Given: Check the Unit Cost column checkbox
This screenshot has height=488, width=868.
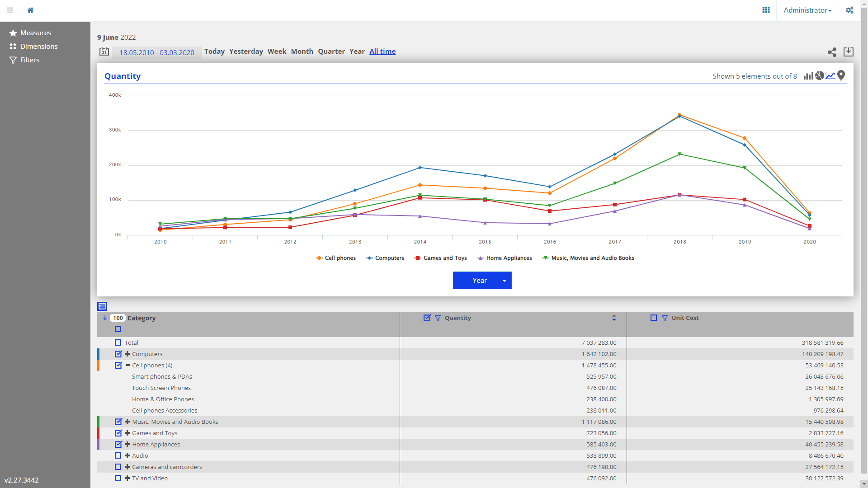Looking at the screenshot, I should pyautogui.click(x=653, y=318).
